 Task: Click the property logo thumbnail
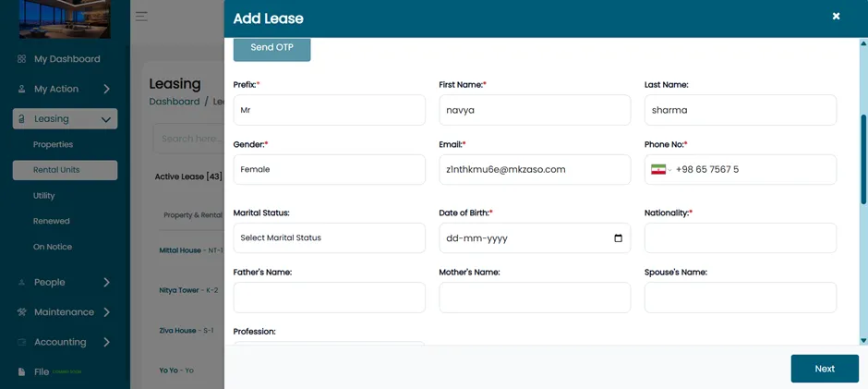pos(65,18)
